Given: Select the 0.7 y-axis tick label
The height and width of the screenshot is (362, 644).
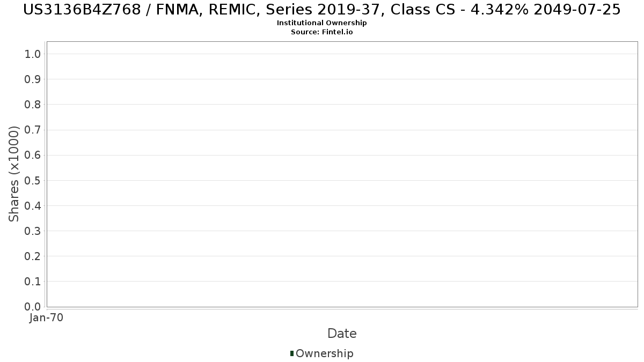Looking at the screenshot, I should click(33, 130).
